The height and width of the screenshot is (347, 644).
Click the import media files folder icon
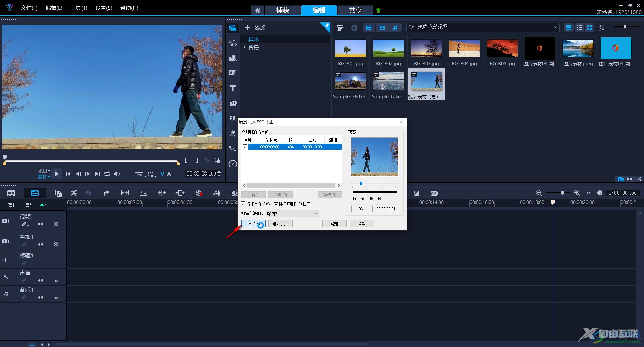pos(340,28)
